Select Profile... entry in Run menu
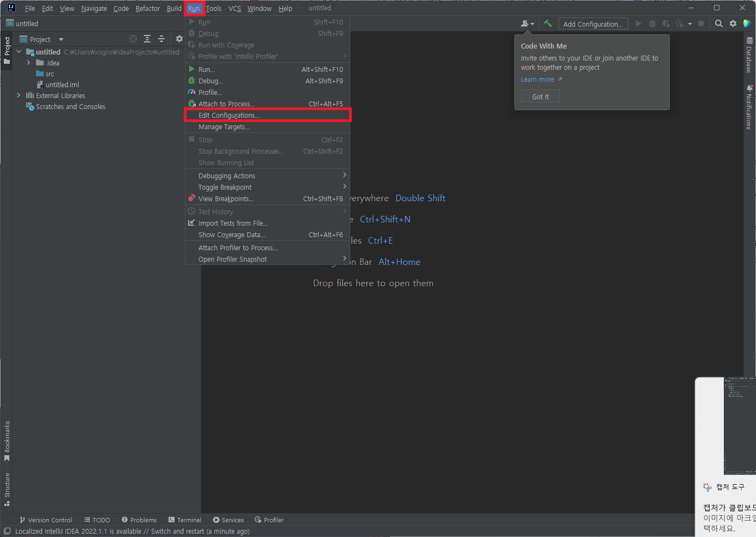 pos(267,92)
